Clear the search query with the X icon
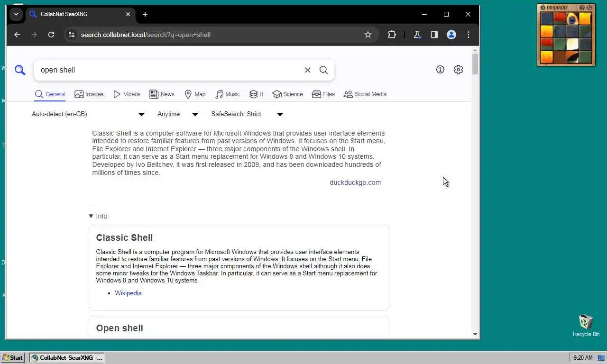This screenshot has width=607, height=364. 307,70
